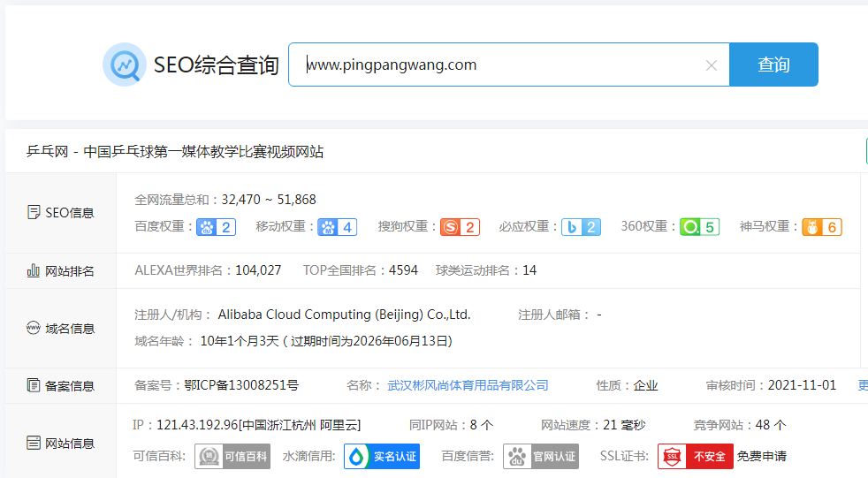Click the 网站速度 value 21 毫秒
This screenshot has height=478, width=868.
(624, 425)
